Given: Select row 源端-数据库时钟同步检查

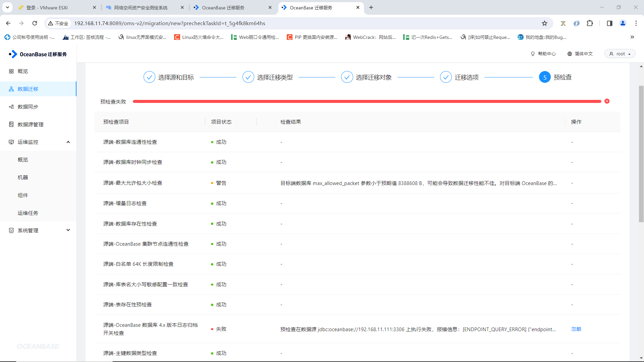Looking at the screenshot, I should [x=357, y=162].
